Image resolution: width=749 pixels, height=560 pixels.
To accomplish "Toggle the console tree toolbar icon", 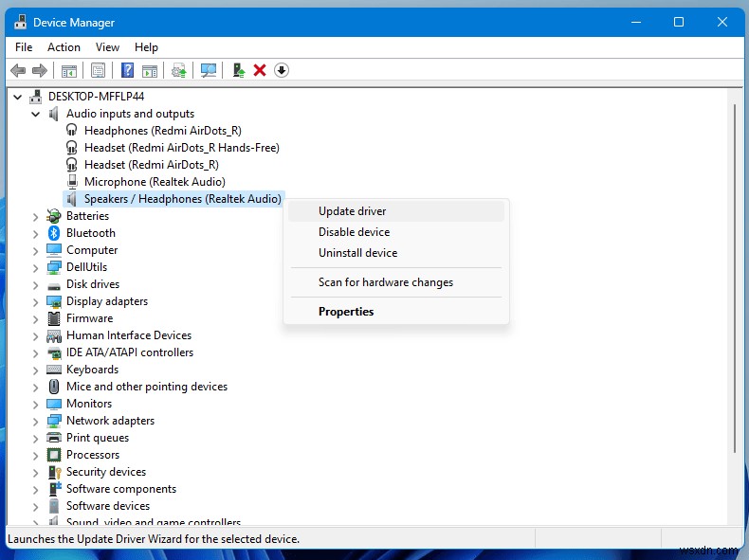I will 69,71.
